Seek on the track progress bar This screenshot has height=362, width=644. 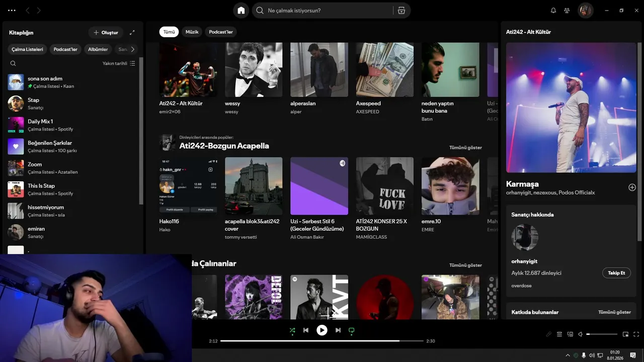pos(322,341)
